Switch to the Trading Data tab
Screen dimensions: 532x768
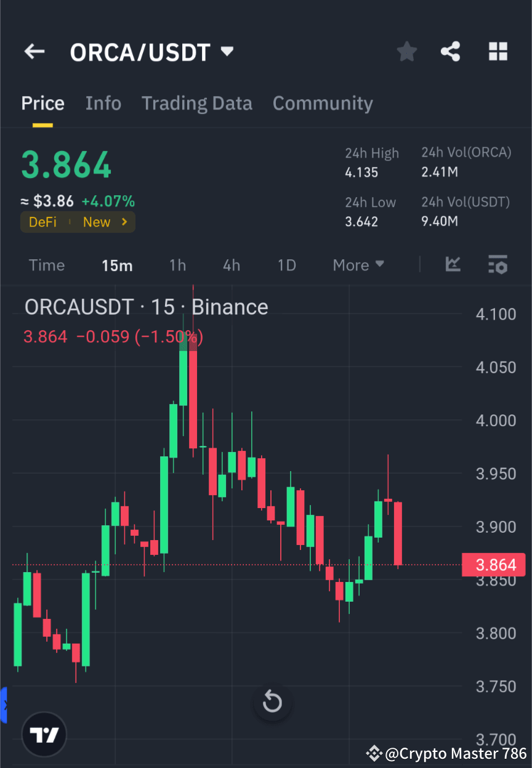click(x=196, y=103)
